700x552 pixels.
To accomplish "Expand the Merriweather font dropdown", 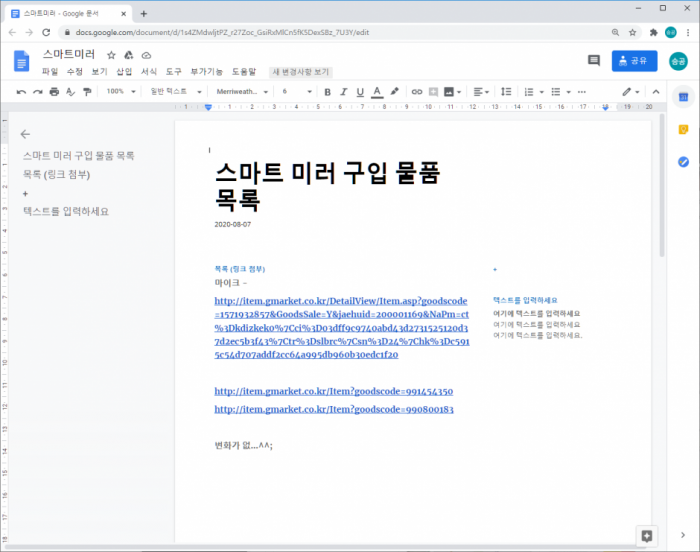I will point(240,91).
